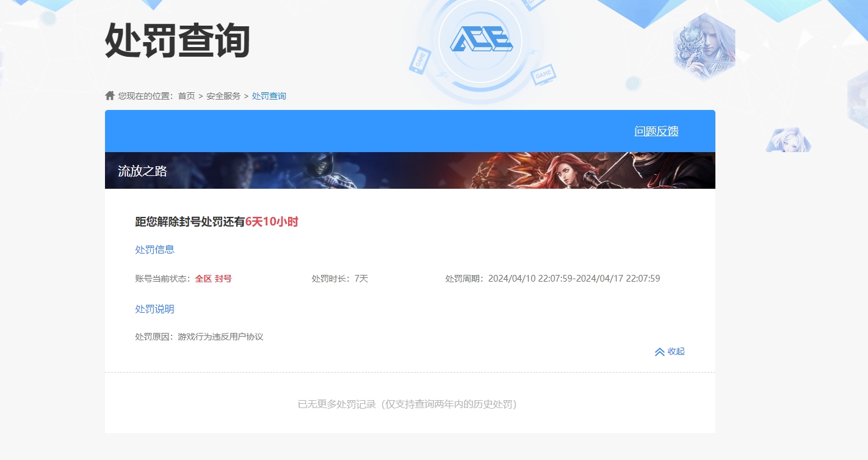Click the ACE logo emblem
This screenshot has height=460, width=868.
[x=481, y=40]
